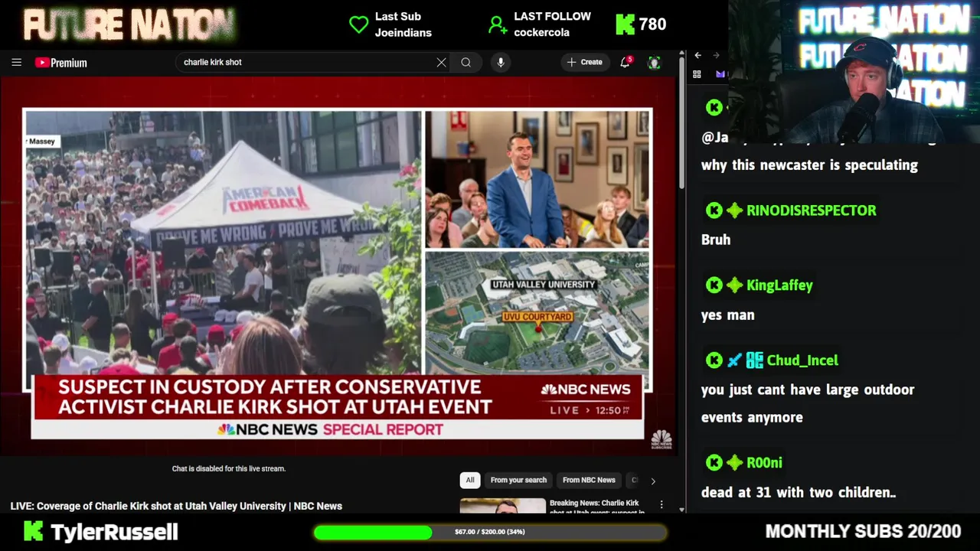Click the 'TylerRussell' streamer name

(x=114, y=532)
